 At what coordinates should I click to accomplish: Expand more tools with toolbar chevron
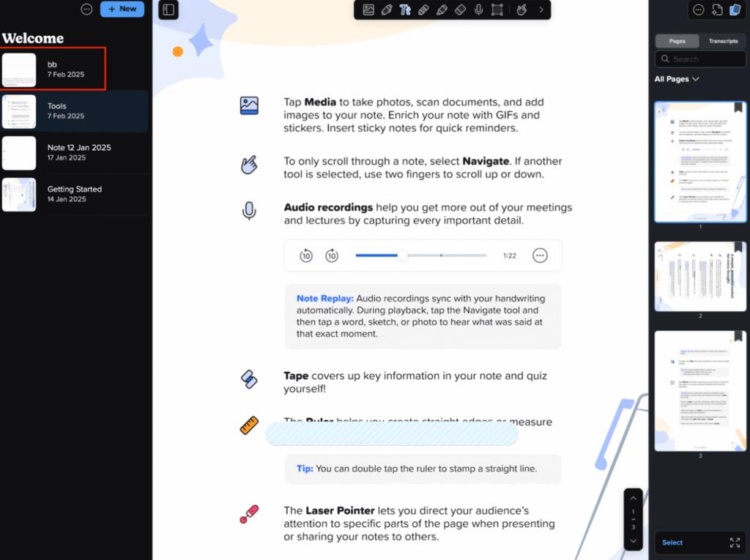(541, 10)
